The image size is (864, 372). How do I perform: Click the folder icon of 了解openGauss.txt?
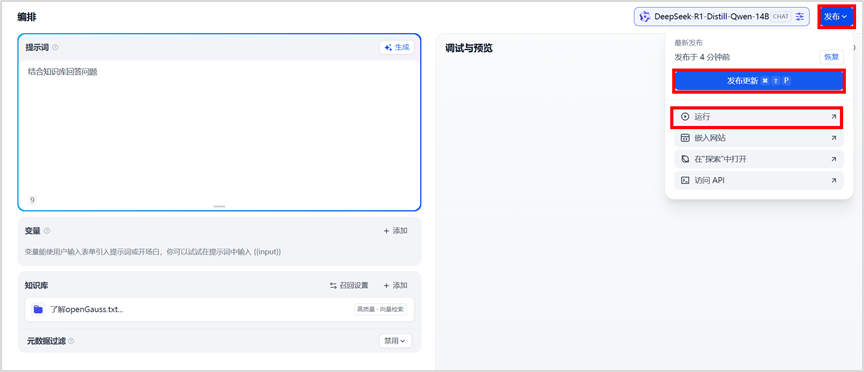(38, 310)
